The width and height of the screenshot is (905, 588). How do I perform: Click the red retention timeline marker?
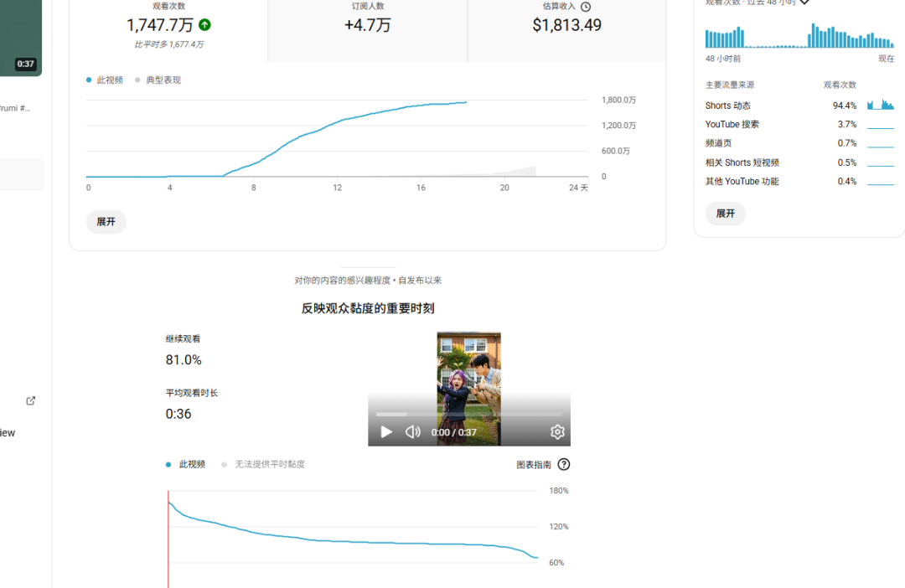[168, 539]
